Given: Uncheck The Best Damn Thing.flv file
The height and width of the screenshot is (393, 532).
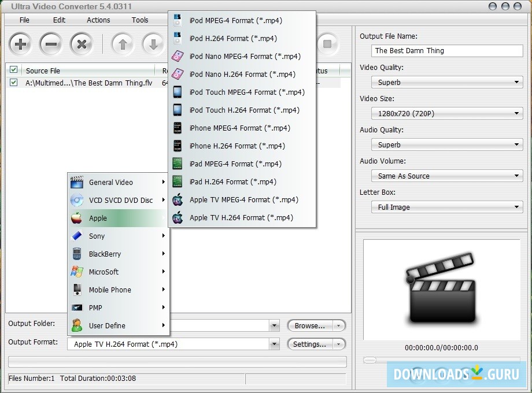Looking at the screenshot, I should pyautogui.click(x=13, y=82).
